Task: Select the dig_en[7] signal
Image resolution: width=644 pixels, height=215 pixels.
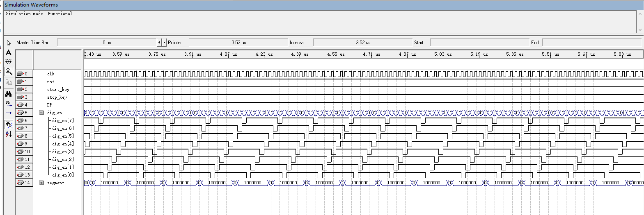Action: coord(63,120)
